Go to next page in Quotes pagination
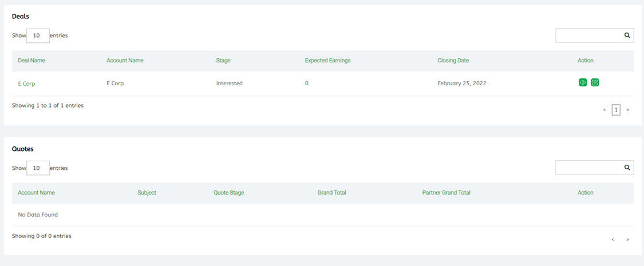644x266 pixels. [627, 240]
